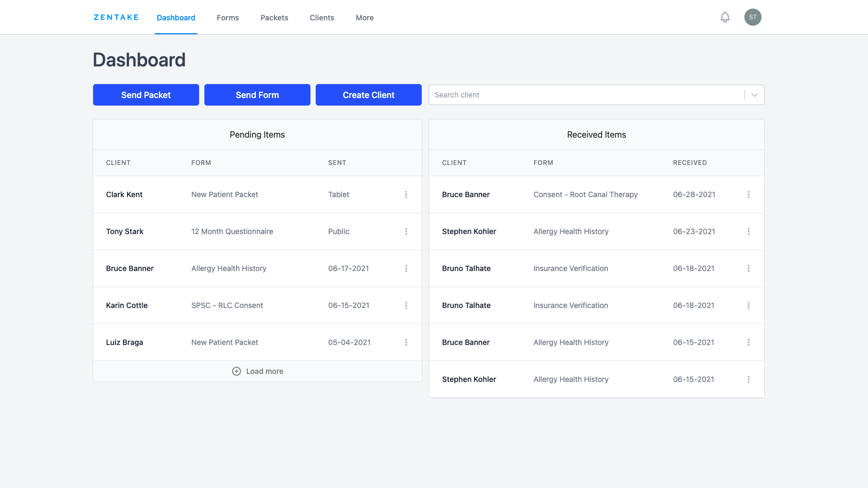Open actions for Karin Cottle's SPSC consent
868x488 pixels.
point(406,305)
